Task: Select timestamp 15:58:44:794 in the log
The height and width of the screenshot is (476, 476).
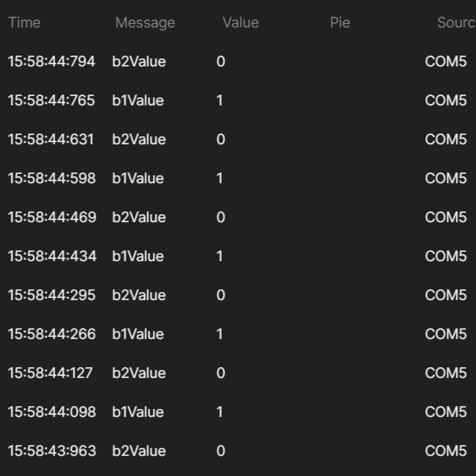Action: click(x=51, y=61)
